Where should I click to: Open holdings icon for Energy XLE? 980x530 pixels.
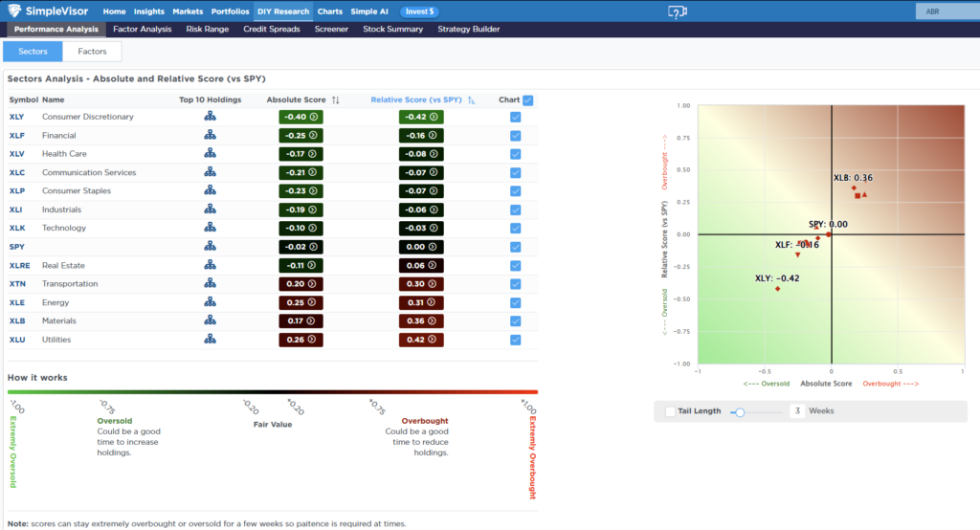pyautogui.click(x=210, y=302)
